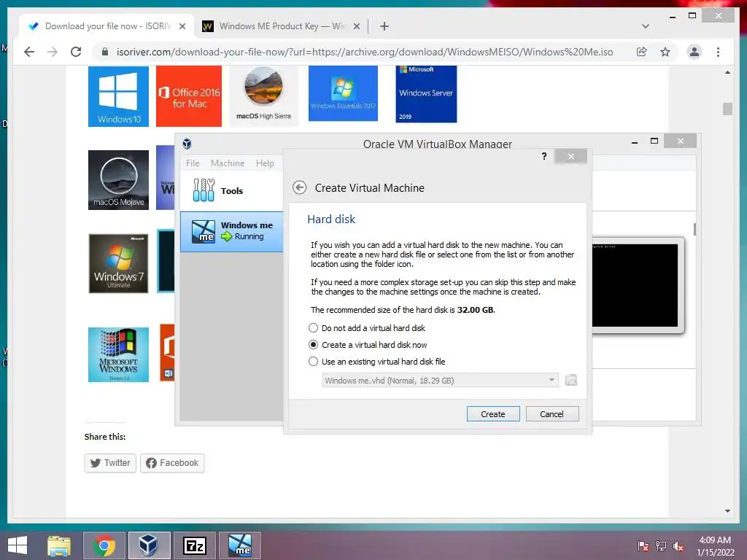747x560 pixels.
Task: Open the Machine menu in VirtualBox
Action: [x=228, y=163]
